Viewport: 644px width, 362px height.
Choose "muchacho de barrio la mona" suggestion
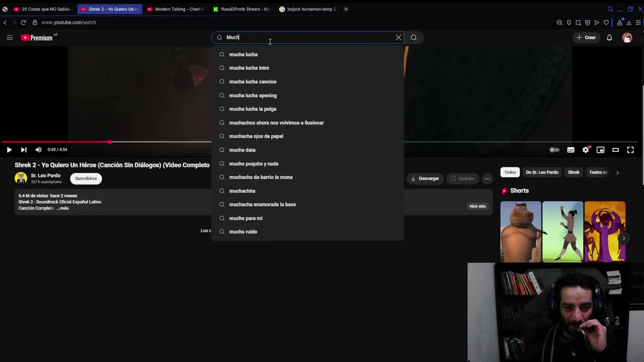[307, 177]
